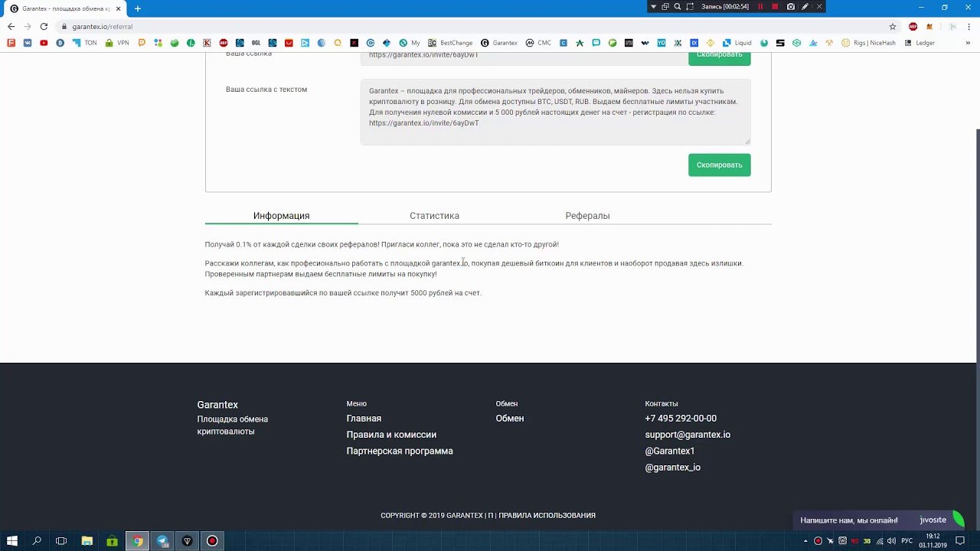
Task: Open ПРАВИЛА ИСПОЛЬЗОВАНИЯ in the footer
Action: [x=547, y=516]
